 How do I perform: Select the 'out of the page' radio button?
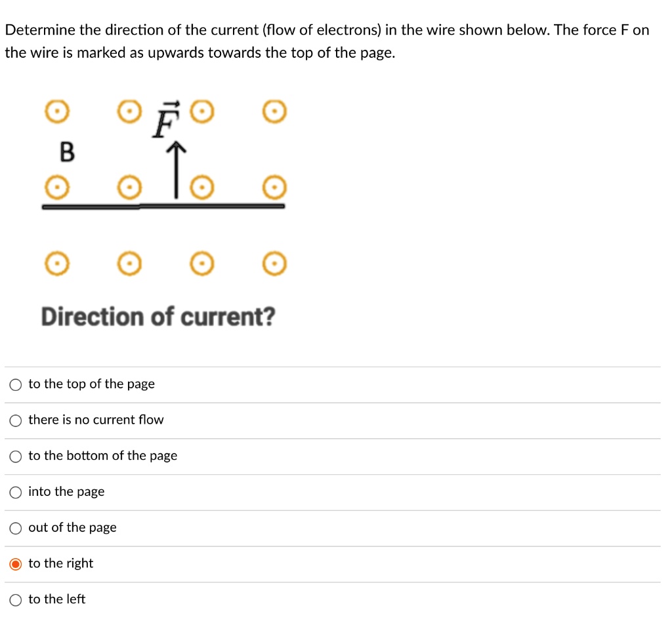click(x=15, y=528)
